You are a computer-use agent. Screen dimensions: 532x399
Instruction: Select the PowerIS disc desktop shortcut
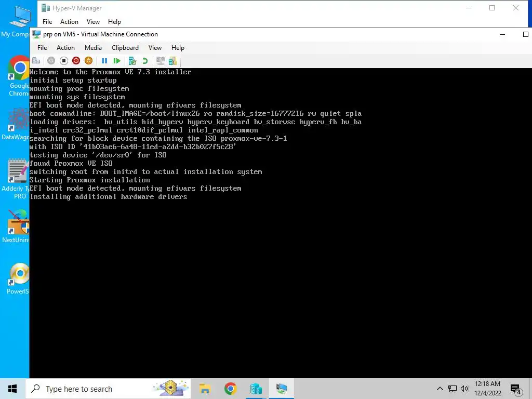tap(18, 278)
